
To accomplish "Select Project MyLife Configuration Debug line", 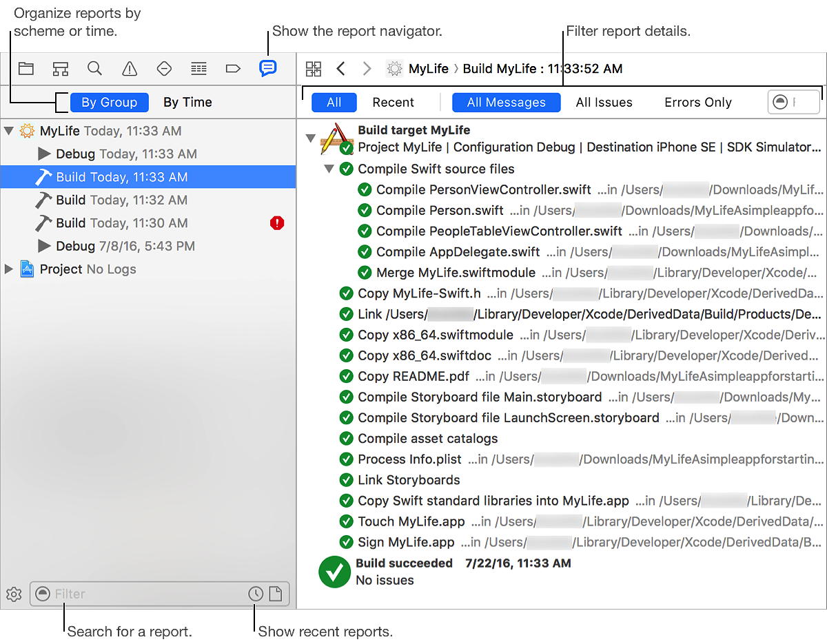I will pos(590,147).
